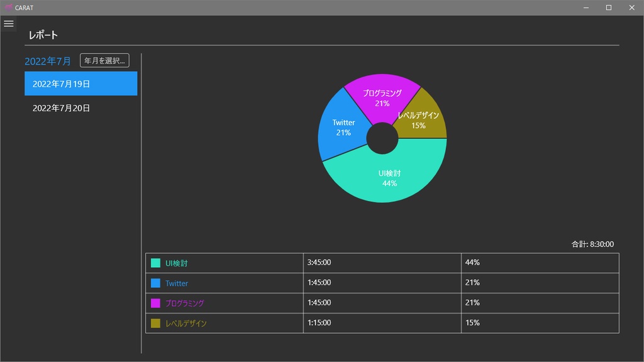The width and height of the screenshot is (644, 362).
Task: Minimize the CARAT window
Action: point(586,8)
